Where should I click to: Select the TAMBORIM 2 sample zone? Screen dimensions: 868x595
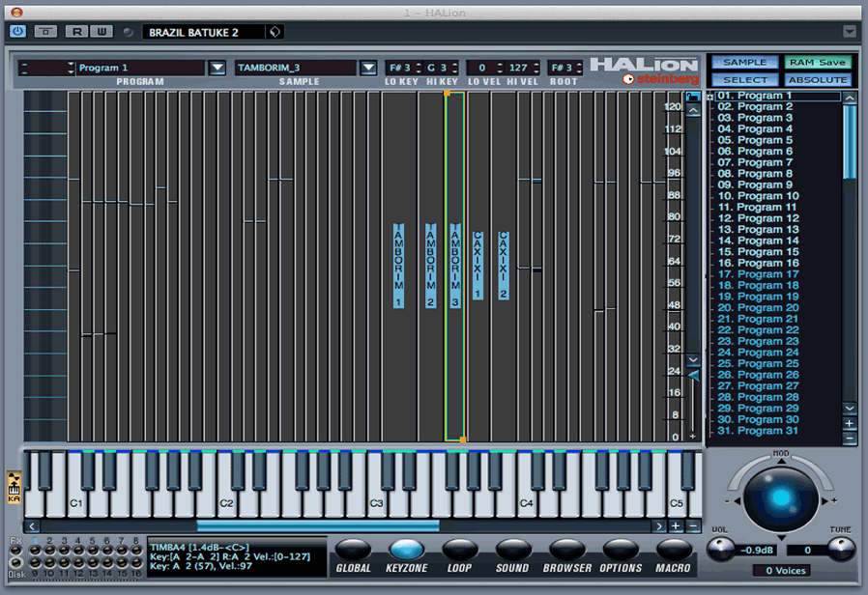431,266
